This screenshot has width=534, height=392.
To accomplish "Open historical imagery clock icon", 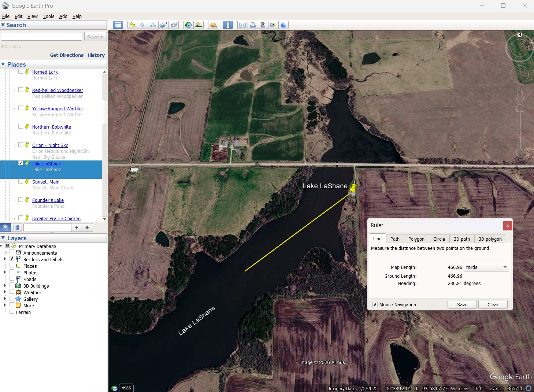I will [x=188, y=25].
